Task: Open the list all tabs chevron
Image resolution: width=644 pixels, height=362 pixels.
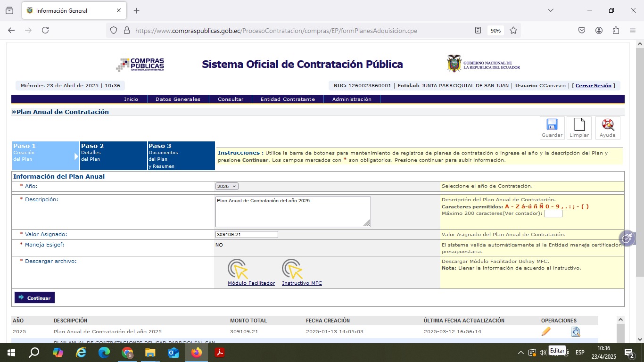Action: [x=550, y=10]
